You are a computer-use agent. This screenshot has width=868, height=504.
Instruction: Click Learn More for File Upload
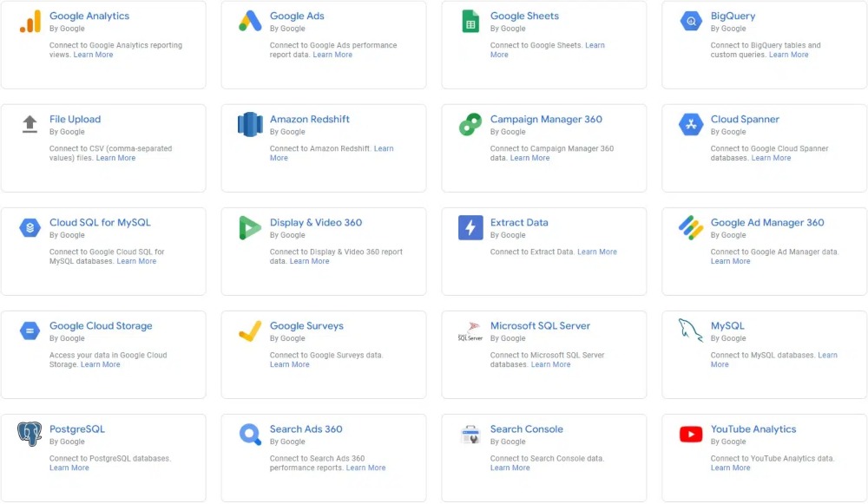(x=115, y=158)
